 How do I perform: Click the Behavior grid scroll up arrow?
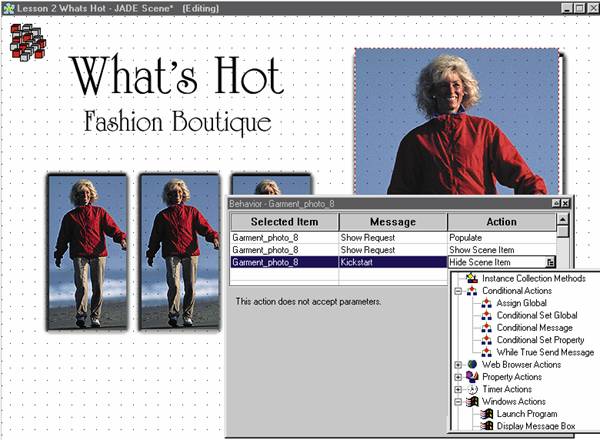coord(562,220)
